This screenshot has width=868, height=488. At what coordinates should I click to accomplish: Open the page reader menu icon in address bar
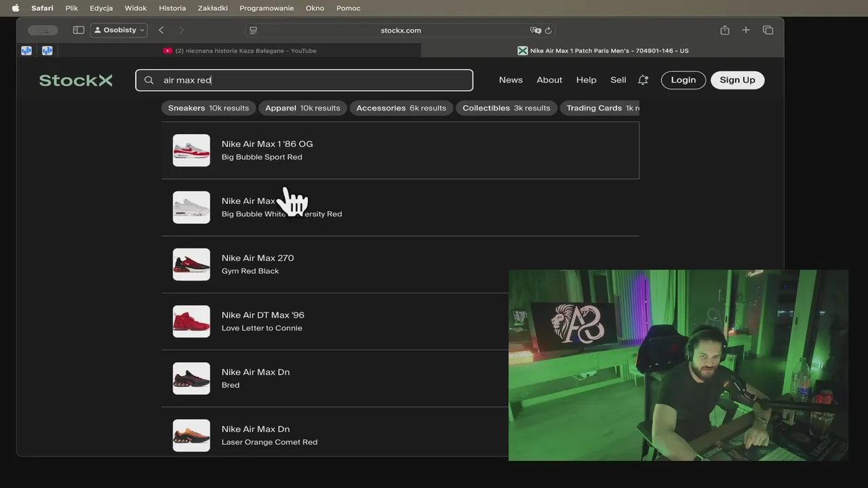tap(254, 30)
